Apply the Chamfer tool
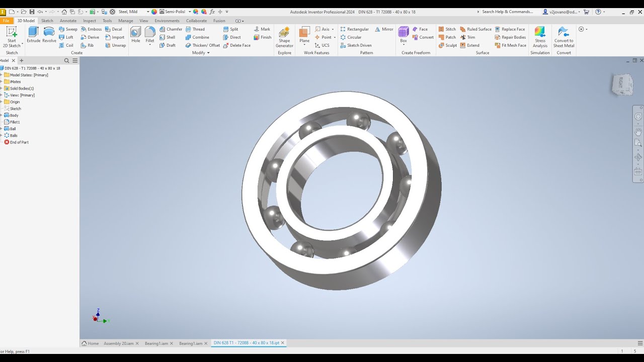This screenshot has width=644, height=362. pos(171,29)
